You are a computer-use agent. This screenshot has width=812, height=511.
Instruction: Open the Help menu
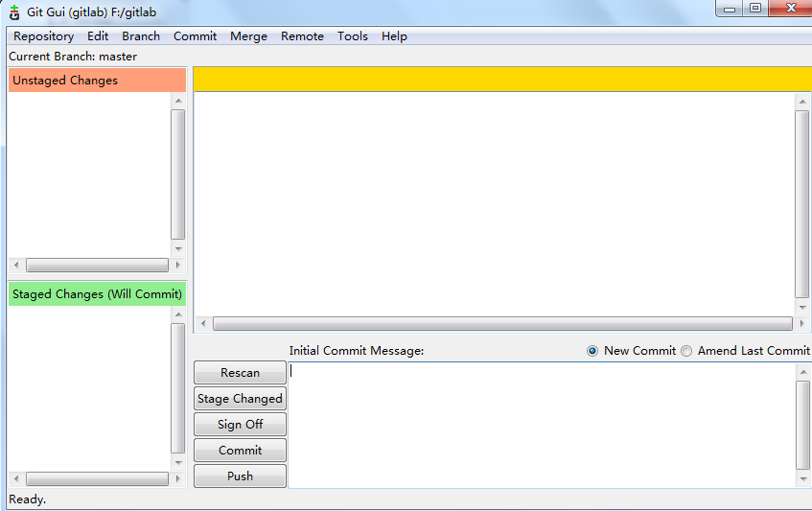point(394,36)
